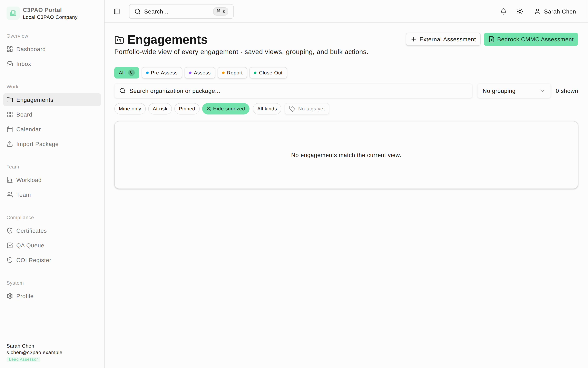This screenshot has height=368, width=588.
Task: Start a Bedrock CMMC Assessment
Action: tap(531, 39)
